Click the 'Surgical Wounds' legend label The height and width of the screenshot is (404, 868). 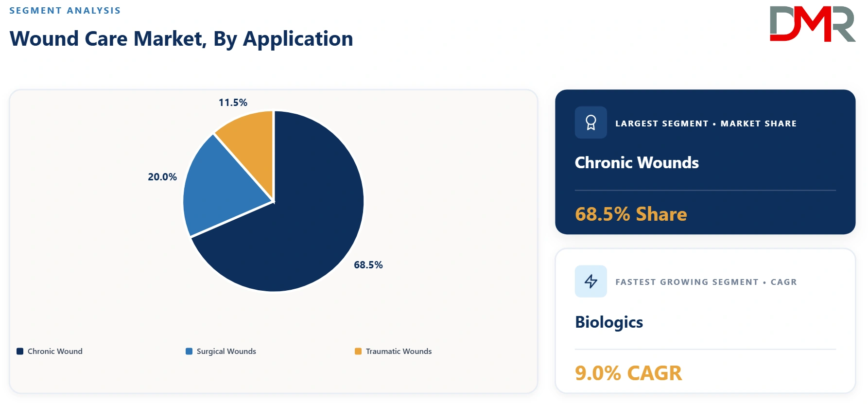pyautogui.click(x=226, y=351)
